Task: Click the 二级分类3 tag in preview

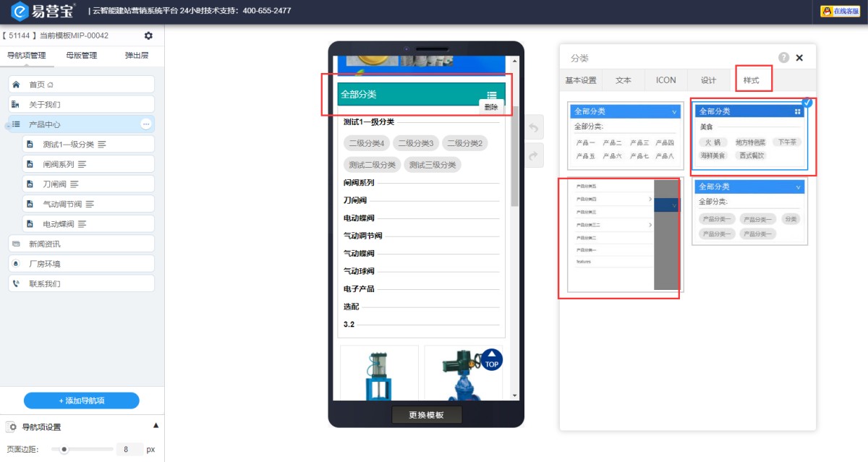Action: pyautogui.click(x=416, y=143)
